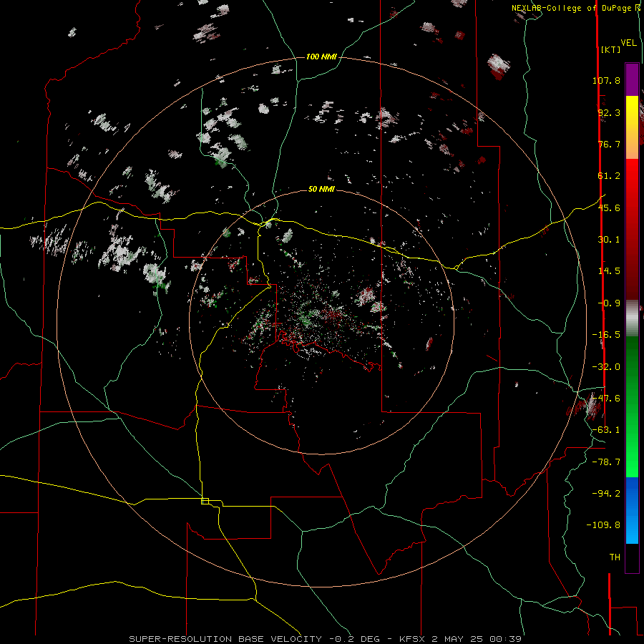Viewport: 644px width, 644px height.
Task: Click the 50 NMI range ring label
Action: pyautogui.click(x=321, y=190)
